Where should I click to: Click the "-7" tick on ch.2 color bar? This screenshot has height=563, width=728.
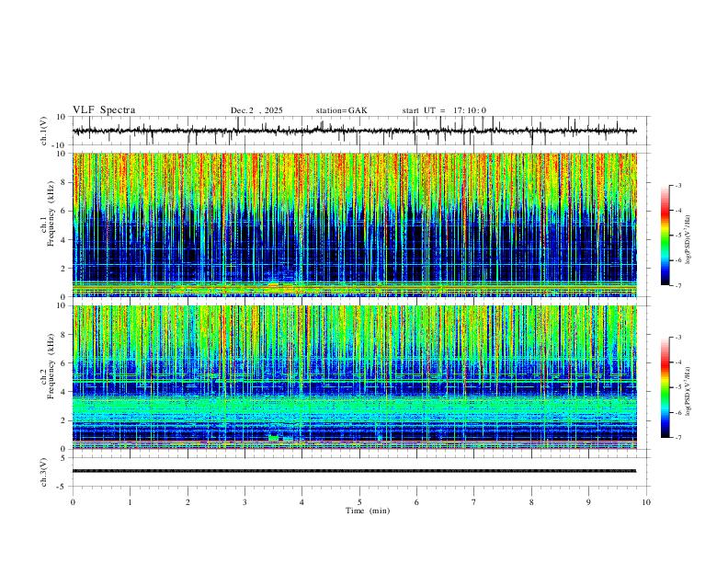pyautogui.click(x=678, y=438)
